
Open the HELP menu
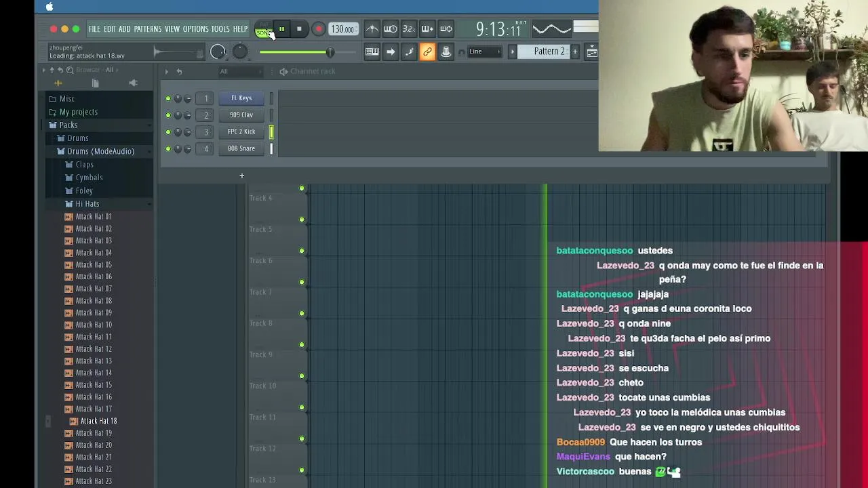[240, 29]
